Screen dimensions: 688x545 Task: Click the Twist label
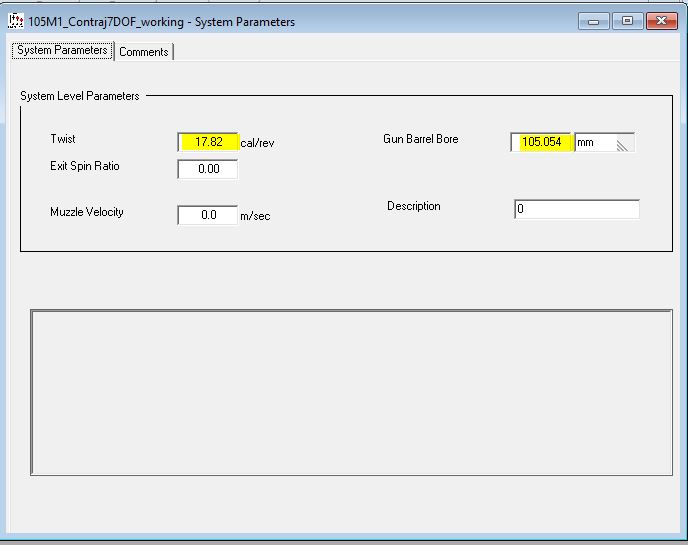(x=63, y=139)
